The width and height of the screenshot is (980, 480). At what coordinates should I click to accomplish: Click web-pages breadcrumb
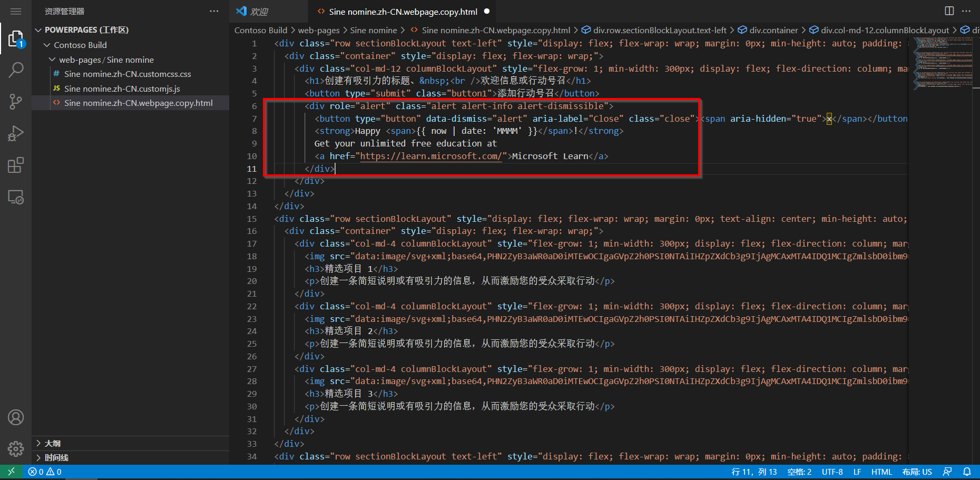pyautogui.click(x=319, y=31)
